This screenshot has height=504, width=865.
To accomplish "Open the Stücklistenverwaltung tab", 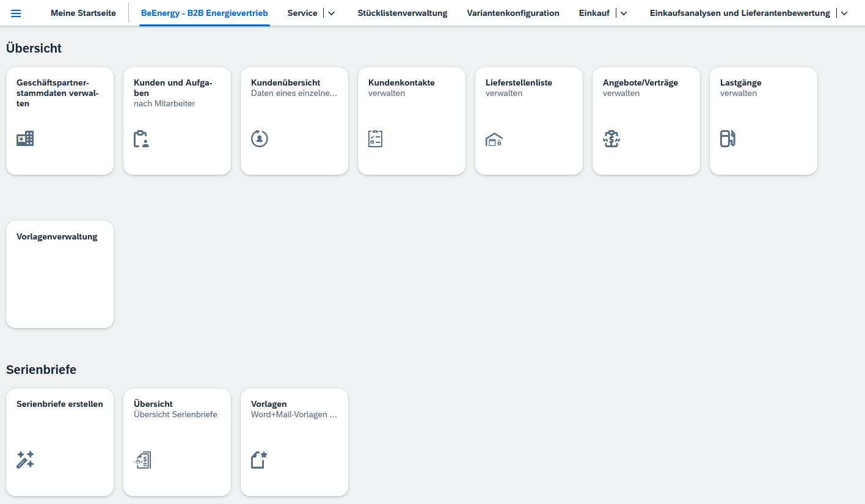I will tap(403, 13).
